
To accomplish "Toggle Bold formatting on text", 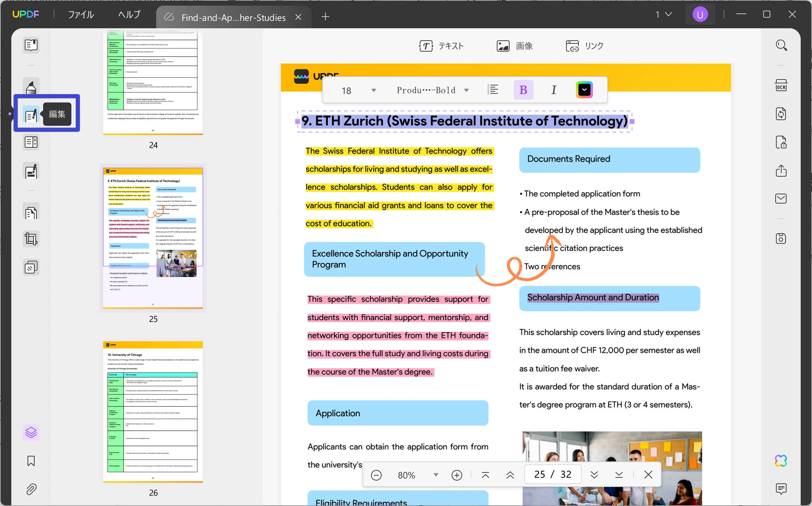I will click(x=523, y=90).
